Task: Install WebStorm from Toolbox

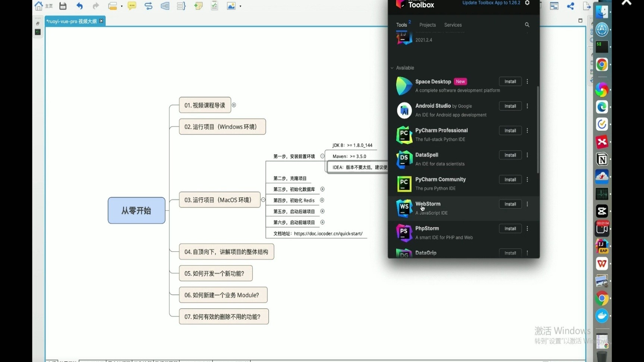Action: point(510,204)
